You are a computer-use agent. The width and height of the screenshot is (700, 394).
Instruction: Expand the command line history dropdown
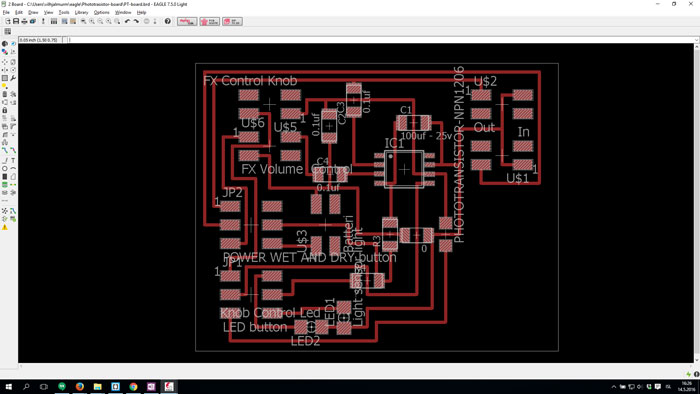coord(696,40)
